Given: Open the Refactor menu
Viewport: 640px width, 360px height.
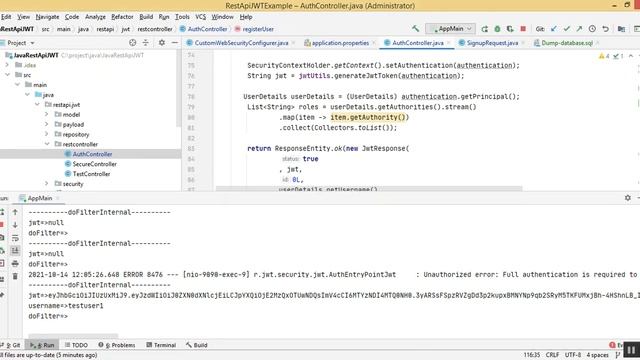Looking at the screenshot, I should click(x=122, y=17).
